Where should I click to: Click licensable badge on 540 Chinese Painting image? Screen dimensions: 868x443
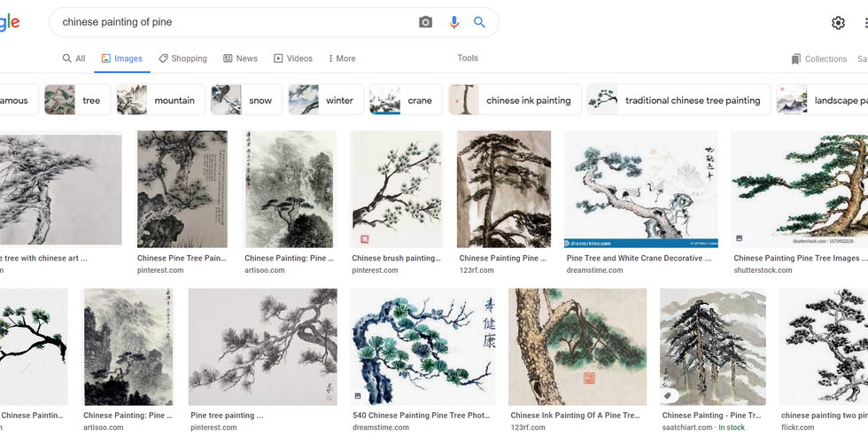(358, 396)
